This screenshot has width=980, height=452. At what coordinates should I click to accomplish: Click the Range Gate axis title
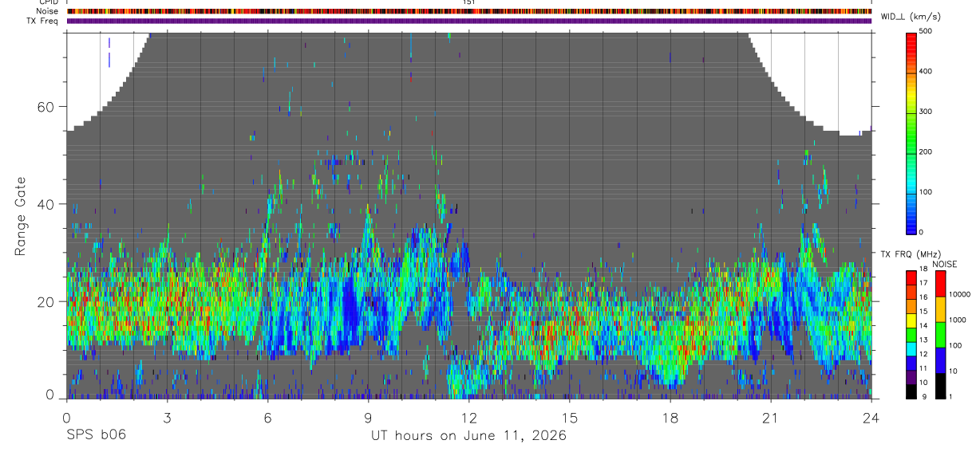tap(20, 216)
